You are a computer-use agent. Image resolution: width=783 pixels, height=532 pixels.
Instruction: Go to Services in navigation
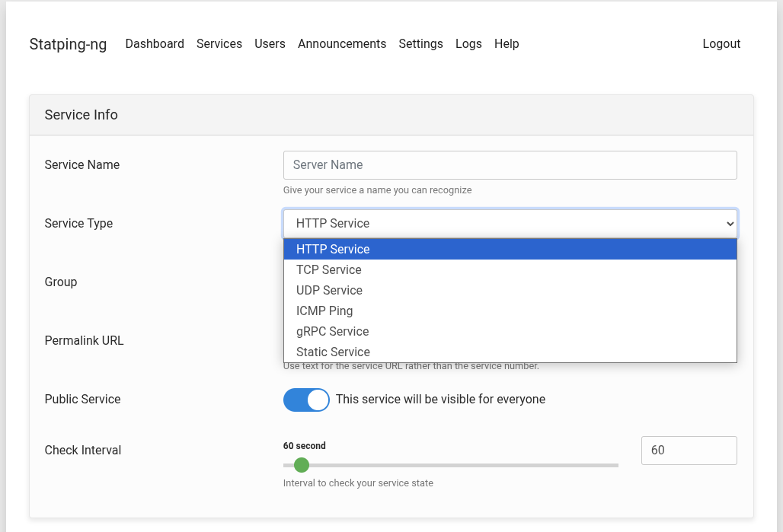pyautogui.click(x=219, y=44)
